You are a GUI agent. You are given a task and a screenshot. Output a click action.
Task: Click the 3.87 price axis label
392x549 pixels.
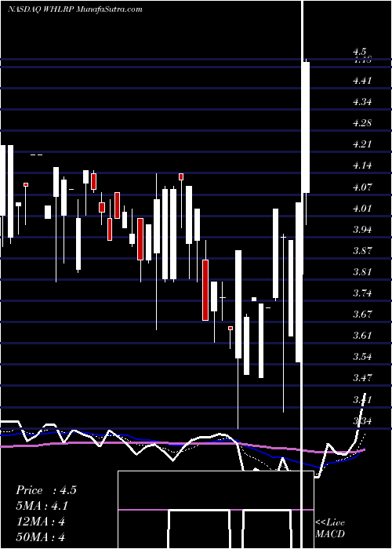362,251
